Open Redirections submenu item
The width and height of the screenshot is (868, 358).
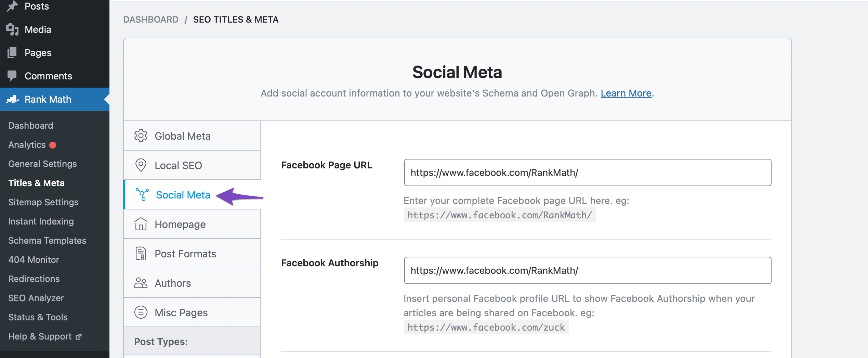point(34,279)
